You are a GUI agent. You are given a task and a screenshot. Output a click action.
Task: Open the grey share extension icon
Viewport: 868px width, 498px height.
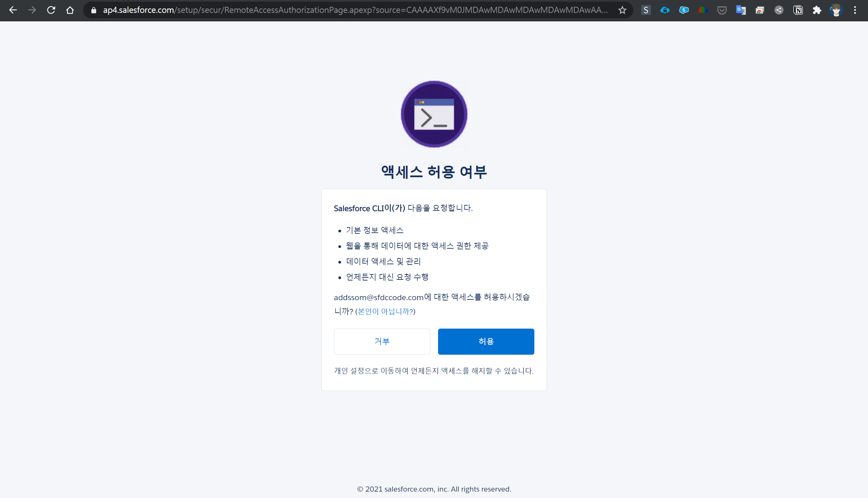pyautogui.click(x=779, y=10)
